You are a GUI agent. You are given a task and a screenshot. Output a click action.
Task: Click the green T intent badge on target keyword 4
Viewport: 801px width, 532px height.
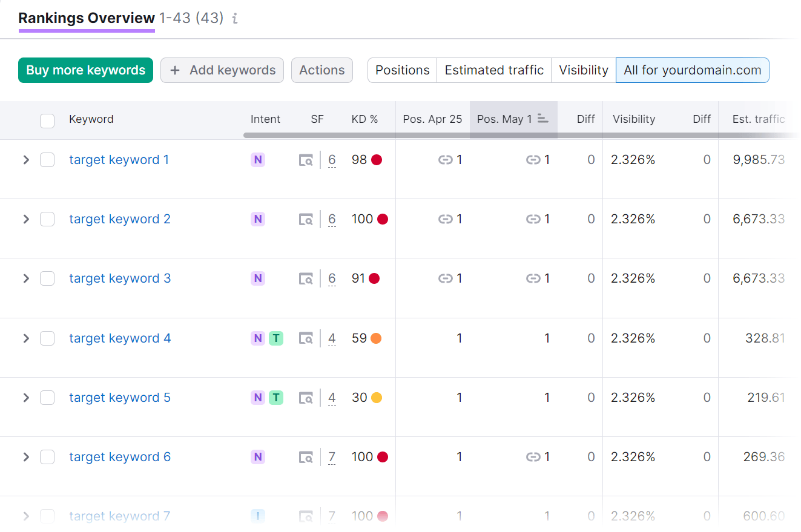[276, 338]
